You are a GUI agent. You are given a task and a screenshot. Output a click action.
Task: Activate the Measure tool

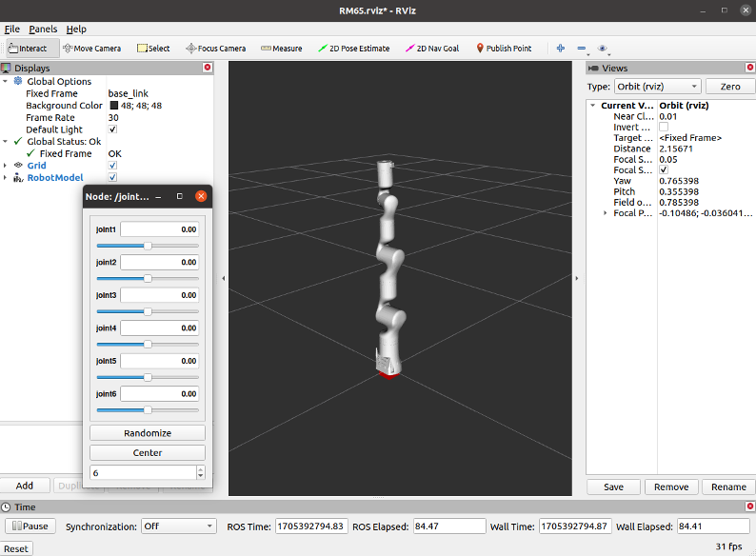(281, 49)
